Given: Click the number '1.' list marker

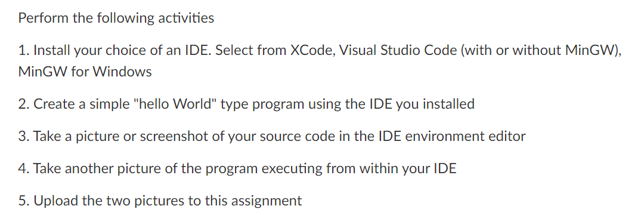Looking at the screenshot, I should 24,51.
